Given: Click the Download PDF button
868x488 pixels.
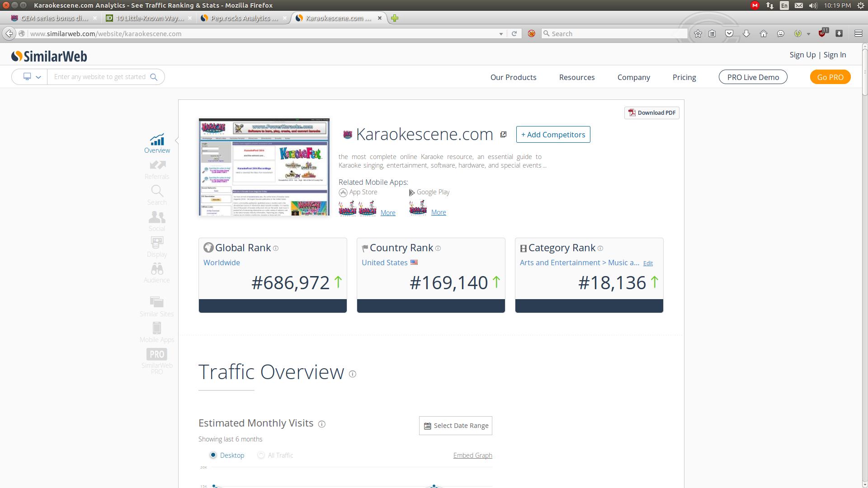Looking at the screenshot, I should 651,113.
